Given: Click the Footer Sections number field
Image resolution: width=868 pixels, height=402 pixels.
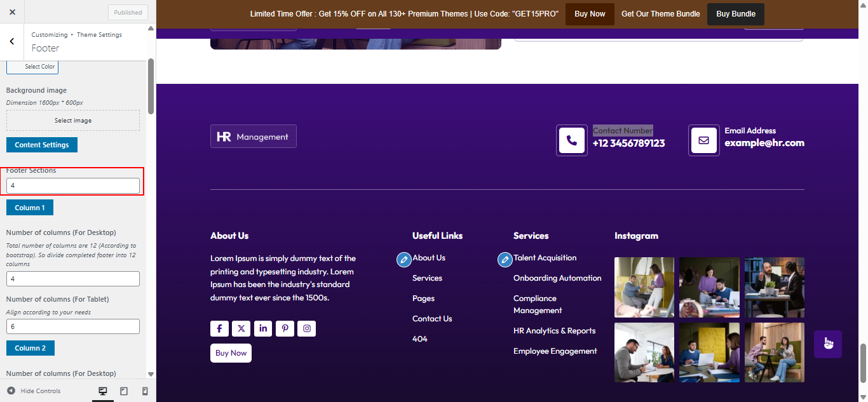Looking at the screenshot, I should point(72,185).
